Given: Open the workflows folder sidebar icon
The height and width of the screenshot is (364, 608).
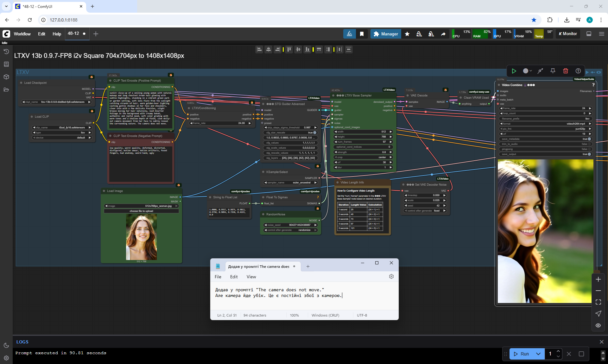Looking at the screenshot, I should click(6, 89).
